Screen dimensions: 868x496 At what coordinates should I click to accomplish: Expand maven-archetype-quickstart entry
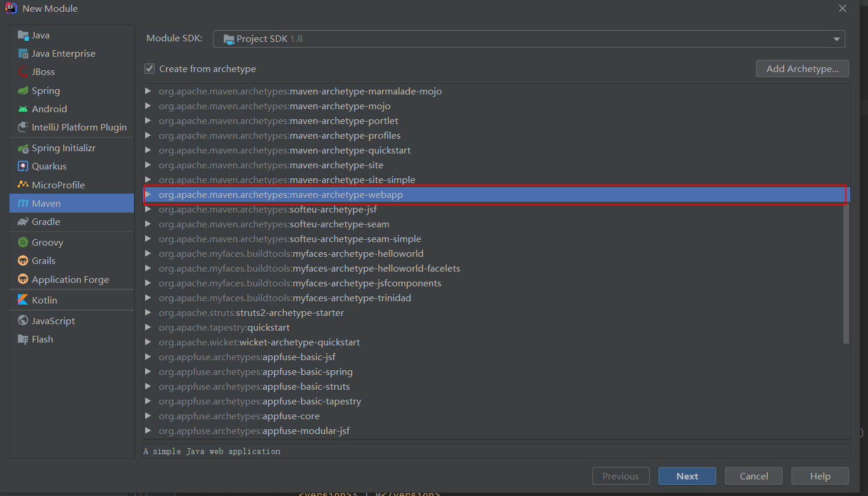pos(148,150)
